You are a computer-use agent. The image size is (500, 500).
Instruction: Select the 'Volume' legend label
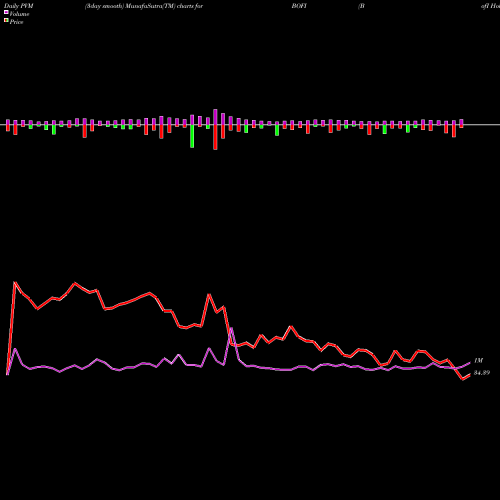click(x=19, y=14)
